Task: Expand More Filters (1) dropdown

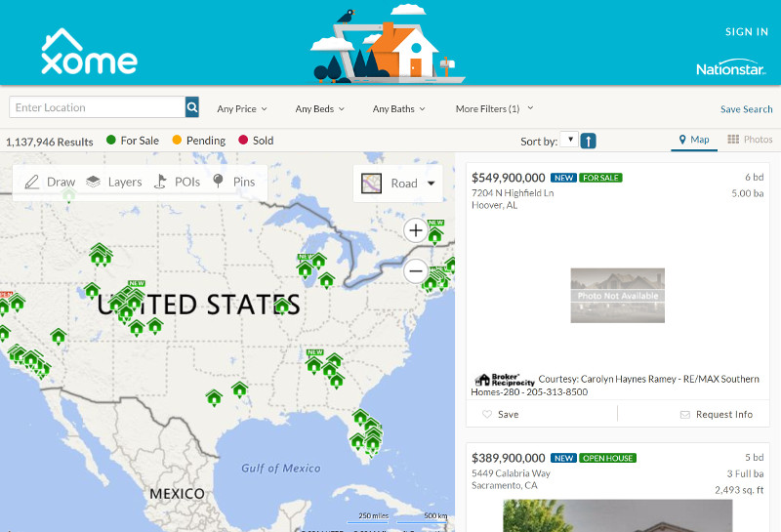Action: click(x=495, y=108)
